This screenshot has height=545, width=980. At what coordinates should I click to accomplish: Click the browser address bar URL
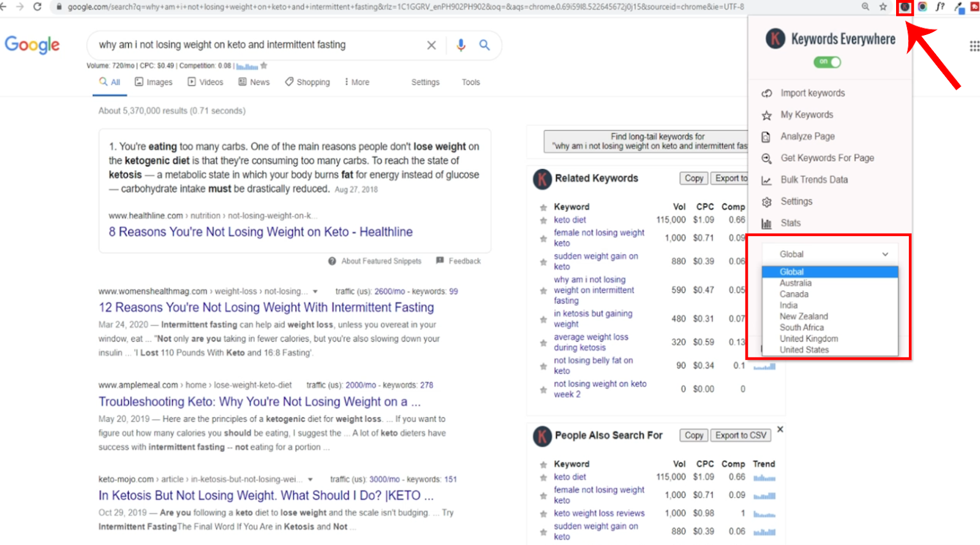[405, 7]
